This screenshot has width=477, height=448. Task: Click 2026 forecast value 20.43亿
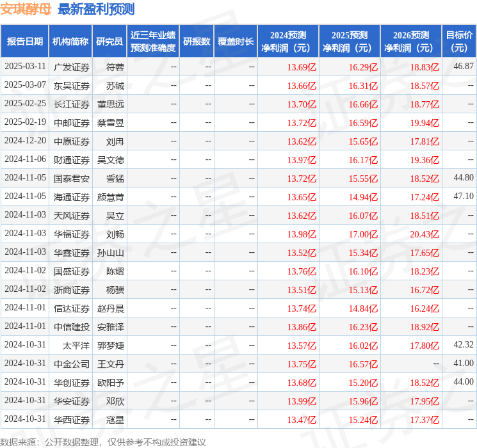tap(424, 234)
